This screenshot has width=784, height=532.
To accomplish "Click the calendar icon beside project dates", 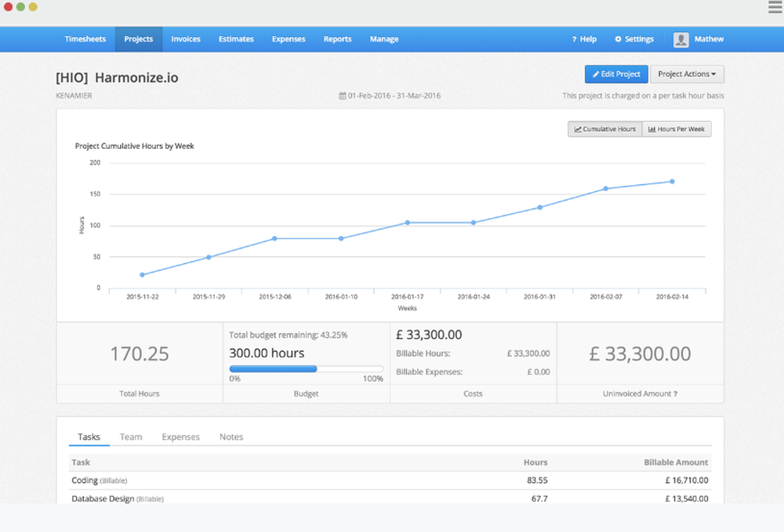I will coord(343,96).
